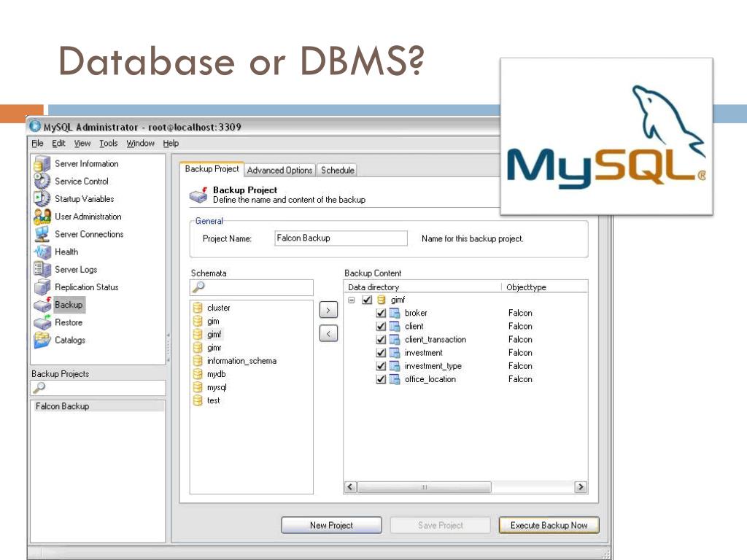The height and width of the screenshot is (560, 747).
Task: Click the New Project button
Action: coord(332,525)
